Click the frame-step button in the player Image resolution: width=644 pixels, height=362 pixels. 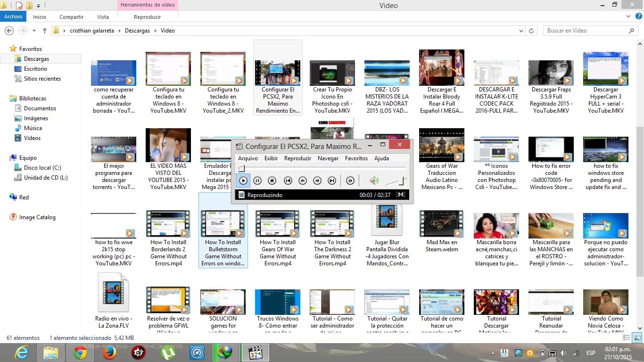350,181
